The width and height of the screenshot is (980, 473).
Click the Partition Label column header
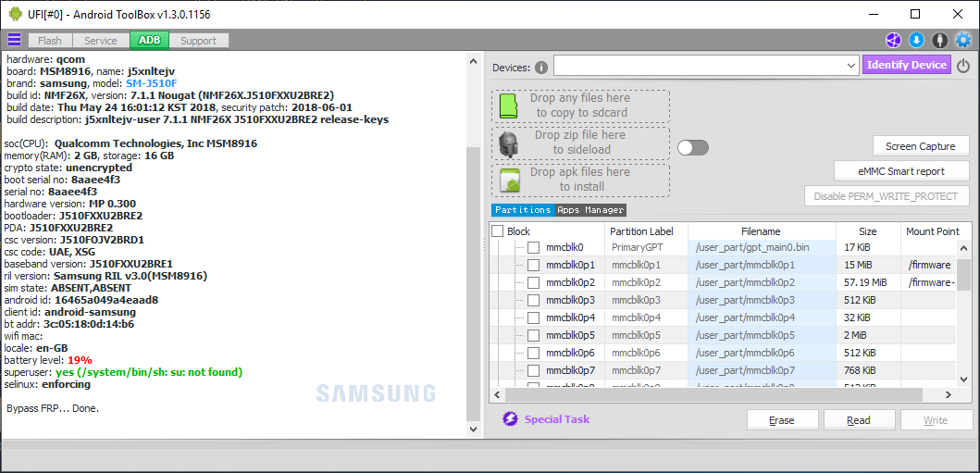coord(647,231)
